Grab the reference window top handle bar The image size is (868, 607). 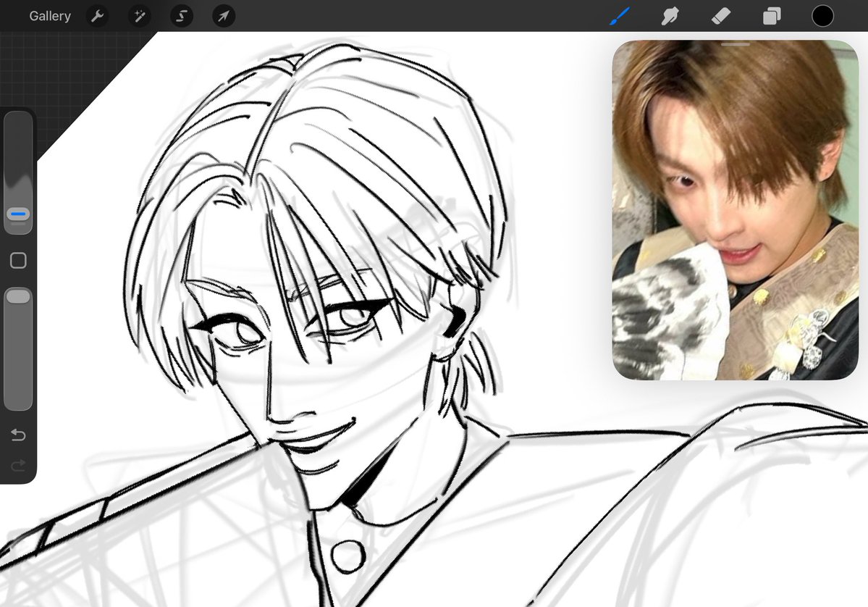(735, 43)
